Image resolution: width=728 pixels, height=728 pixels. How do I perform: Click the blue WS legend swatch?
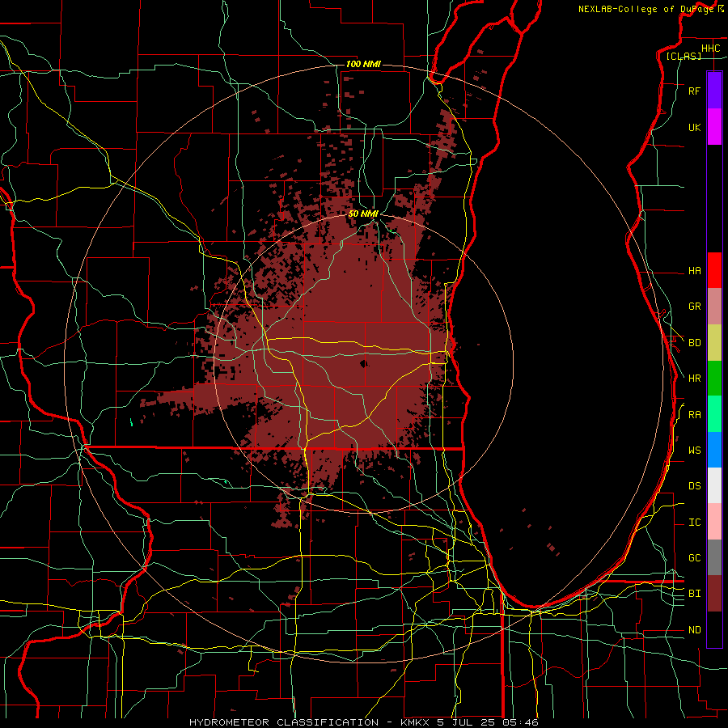tap(714, 450)
